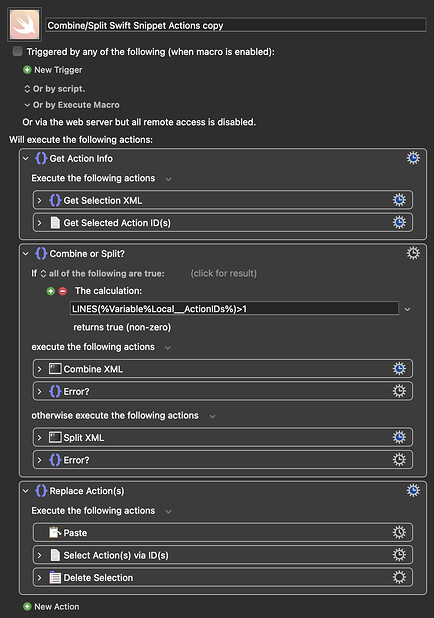The height and width of the screenshot is (618, 434).
Task: Open dropdown beside 'Execute the following actions' in Replace Action(s)
Action: 168,512
